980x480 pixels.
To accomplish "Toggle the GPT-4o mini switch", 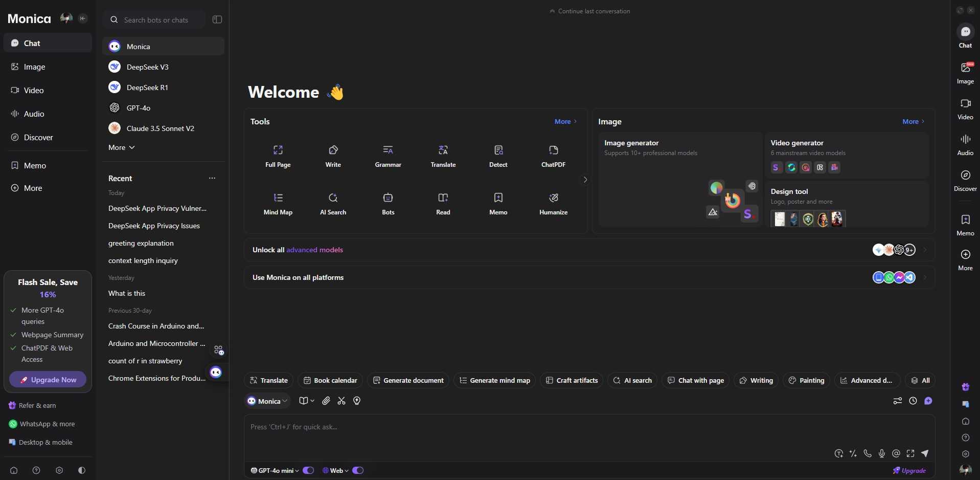I will (308, 470).
